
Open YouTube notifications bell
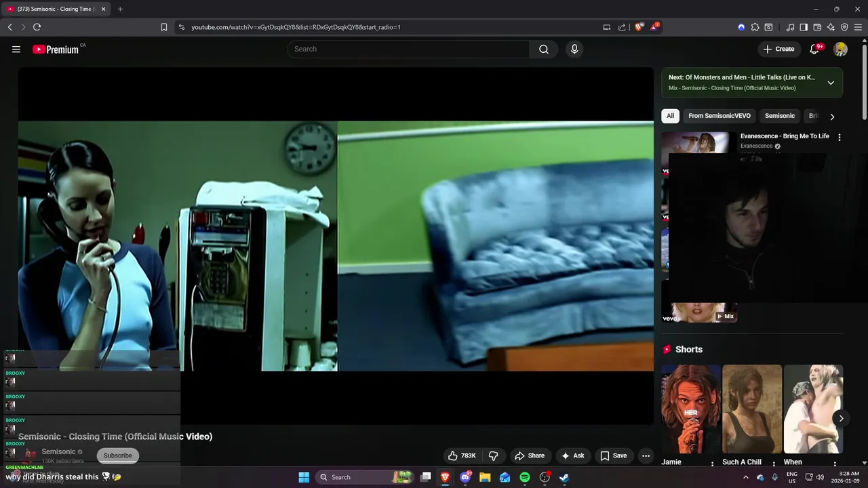815,49
